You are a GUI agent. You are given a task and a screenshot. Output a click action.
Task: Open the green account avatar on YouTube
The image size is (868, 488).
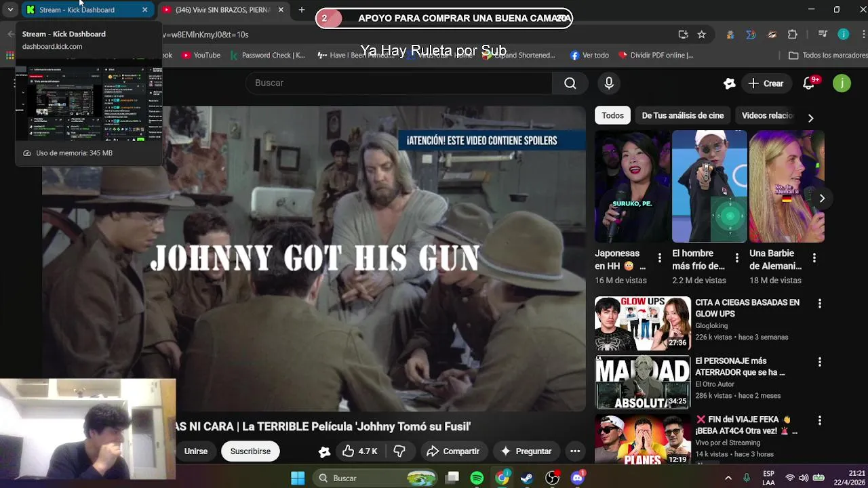tap(842, 83)
